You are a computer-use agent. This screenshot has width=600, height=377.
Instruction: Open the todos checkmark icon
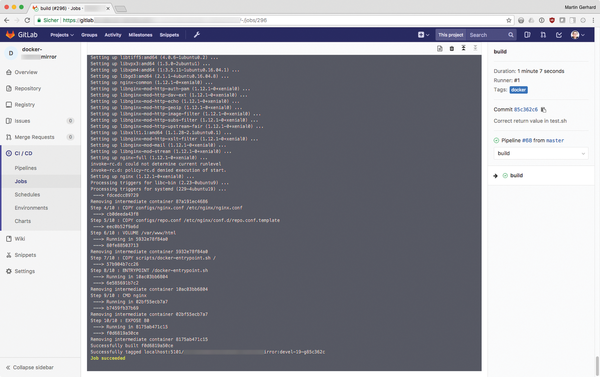pyautogui.click(x=559, y=35)
